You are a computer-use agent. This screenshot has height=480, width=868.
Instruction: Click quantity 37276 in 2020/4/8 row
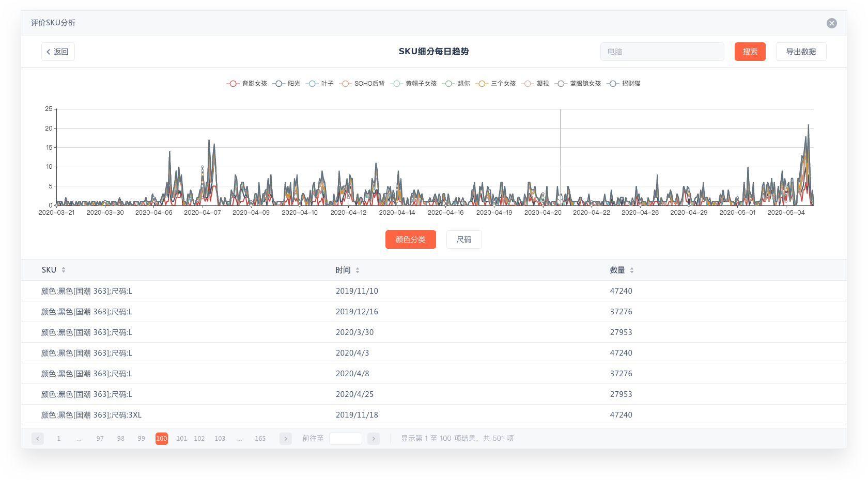click(x=621, y=374)
